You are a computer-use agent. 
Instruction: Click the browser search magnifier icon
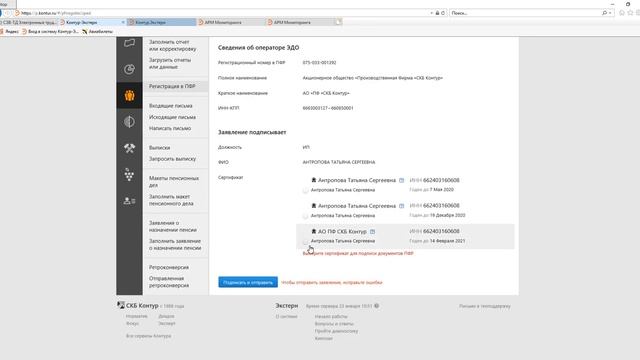pos(604,13)
